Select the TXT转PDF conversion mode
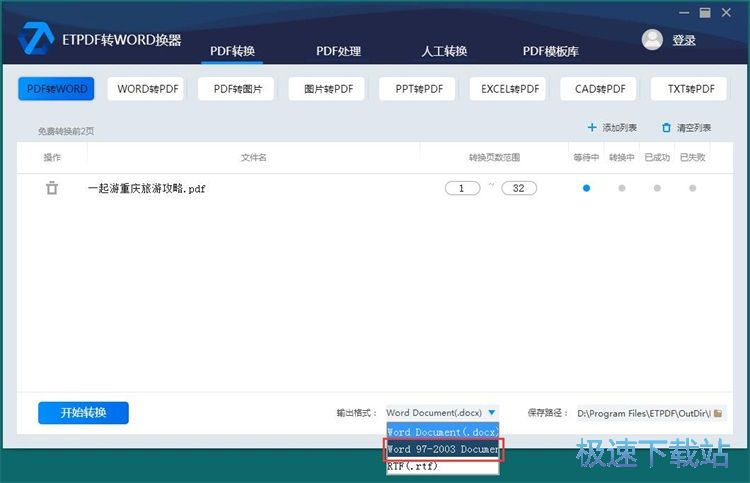This screenshot has height=483, width=750. click(x=691, y=89)
